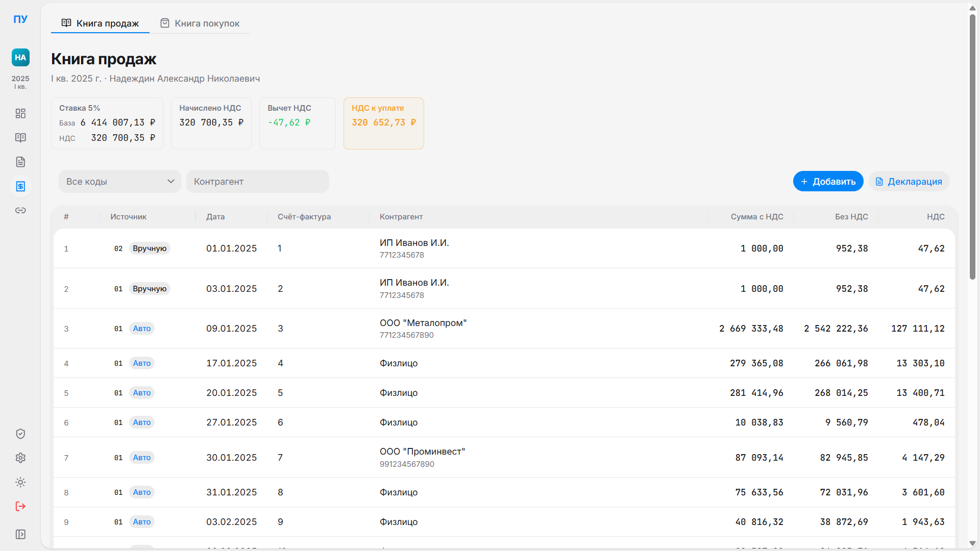Image resolution: width=980 pixels, height=551 pixels.
Task: Click the blue 'Добавить' button
Action: [x=828, y=182]
